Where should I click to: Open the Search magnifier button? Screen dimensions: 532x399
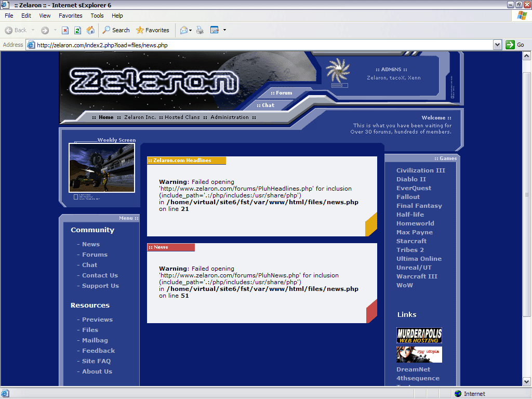[x=116, y=30]
